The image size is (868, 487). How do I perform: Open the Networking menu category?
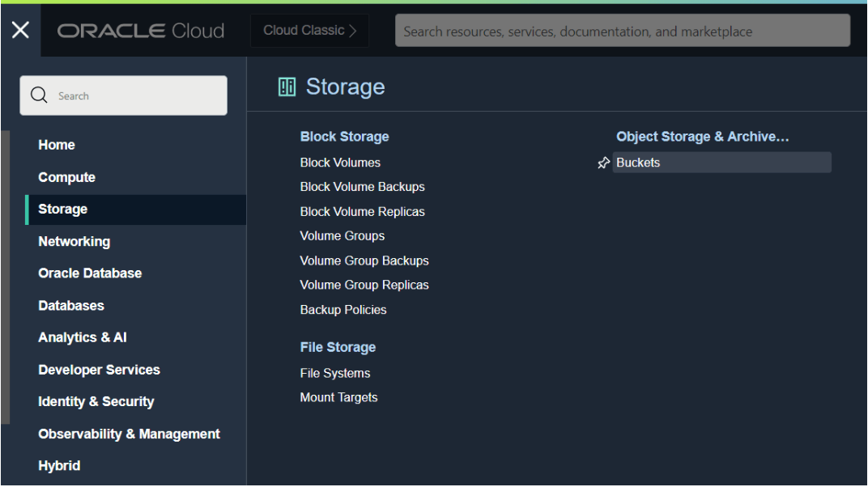(74, 241)
